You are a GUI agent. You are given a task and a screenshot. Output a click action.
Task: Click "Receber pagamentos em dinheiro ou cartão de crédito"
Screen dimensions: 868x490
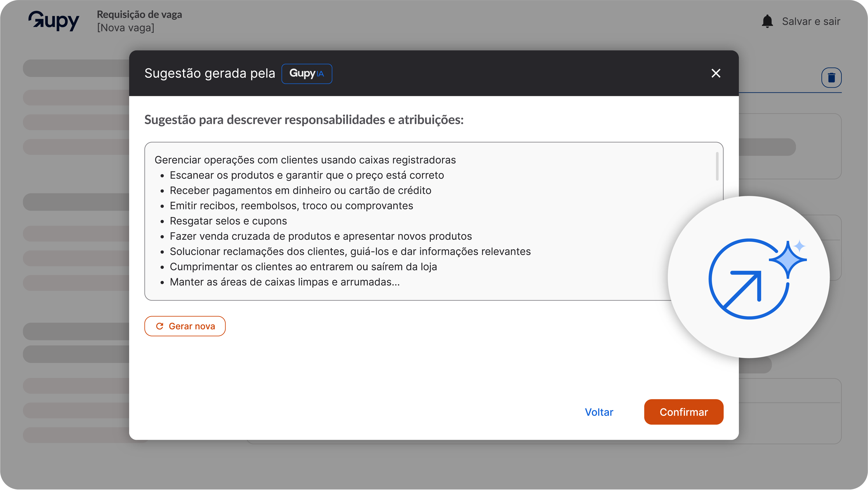click(300, 190)
